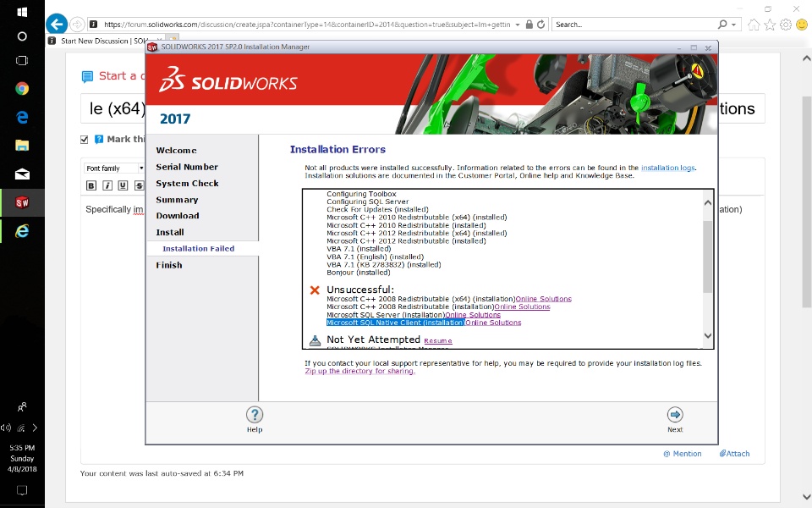
Task: Open the browser Home icon
Action: click(x=754, y=25)
